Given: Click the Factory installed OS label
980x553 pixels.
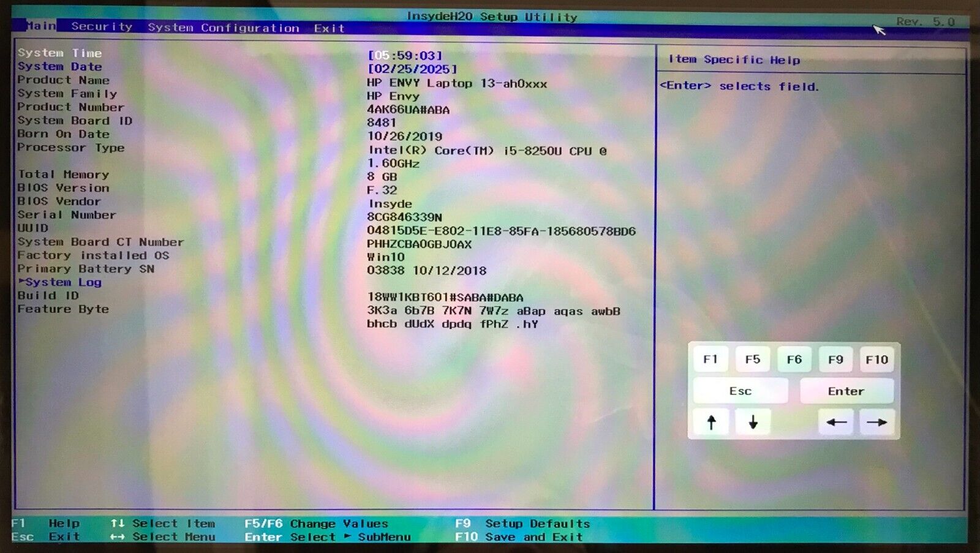Looking at the screenshot, I should coord(93,255).
